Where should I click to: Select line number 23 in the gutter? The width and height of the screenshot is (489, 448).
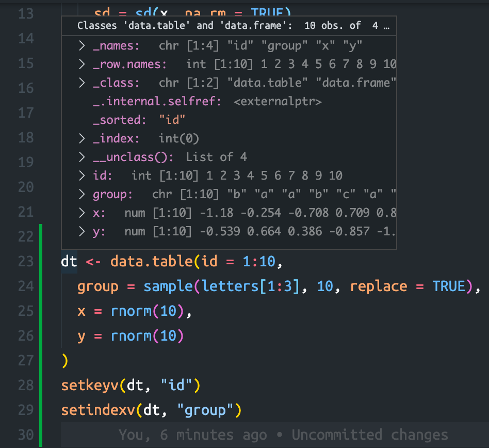click(26, 261)
